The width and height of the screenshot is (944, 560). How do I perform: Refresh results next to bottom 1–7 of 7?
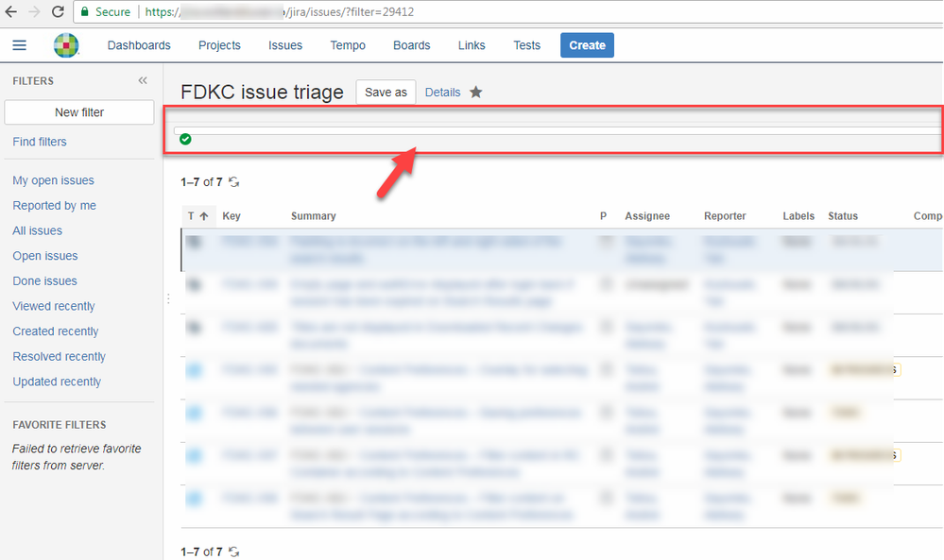(x=234, y=552)
